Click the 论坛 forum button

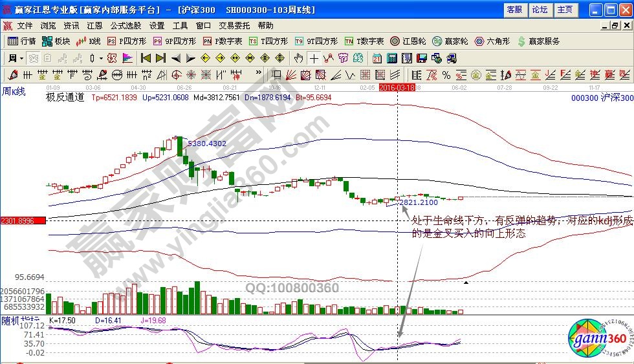click(540, 10)
